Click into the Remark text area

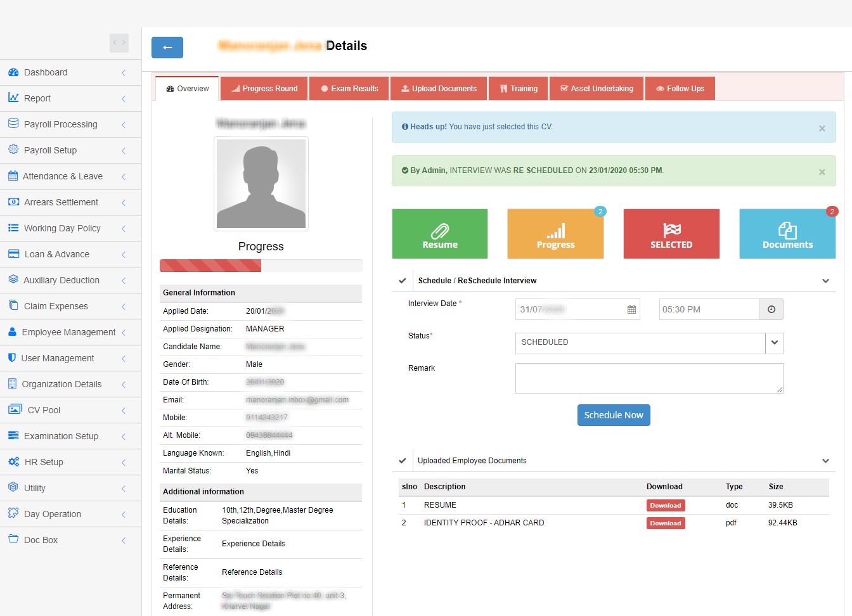[649, 378]
